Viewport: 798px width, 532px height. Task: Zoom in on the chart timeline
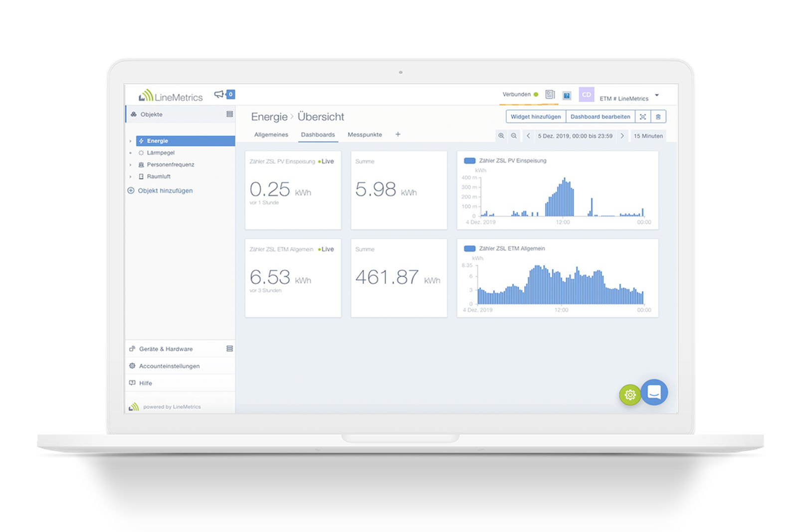(x=501, y=136)
